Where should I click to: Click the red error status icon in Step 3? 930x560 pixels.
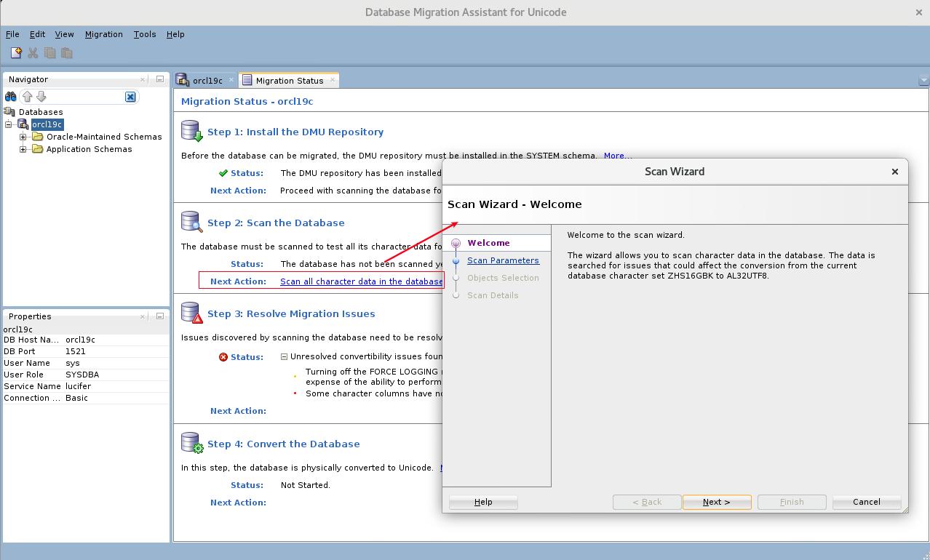tap(223, 357)
